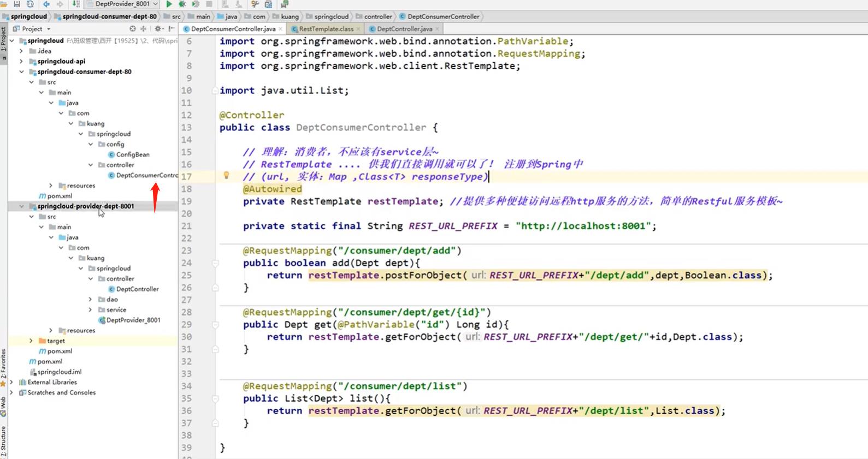
Task: Expand the target folder
Action: [x=31, y=341]
